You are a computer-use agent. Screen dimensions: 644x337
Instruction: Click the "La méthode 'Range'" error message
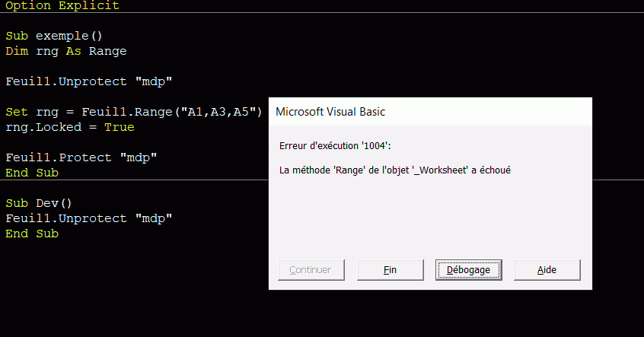[x=394, y=170]
